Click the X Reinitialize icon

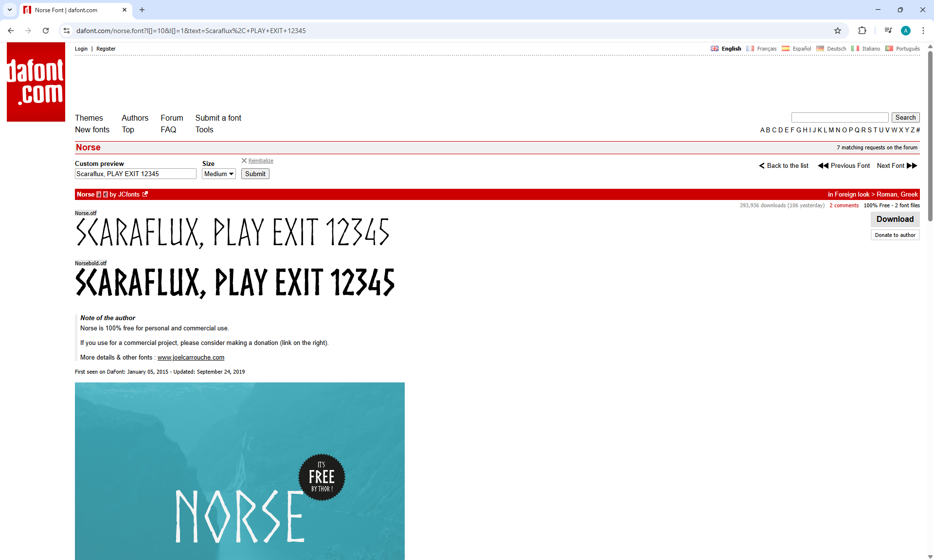(244, 161)
